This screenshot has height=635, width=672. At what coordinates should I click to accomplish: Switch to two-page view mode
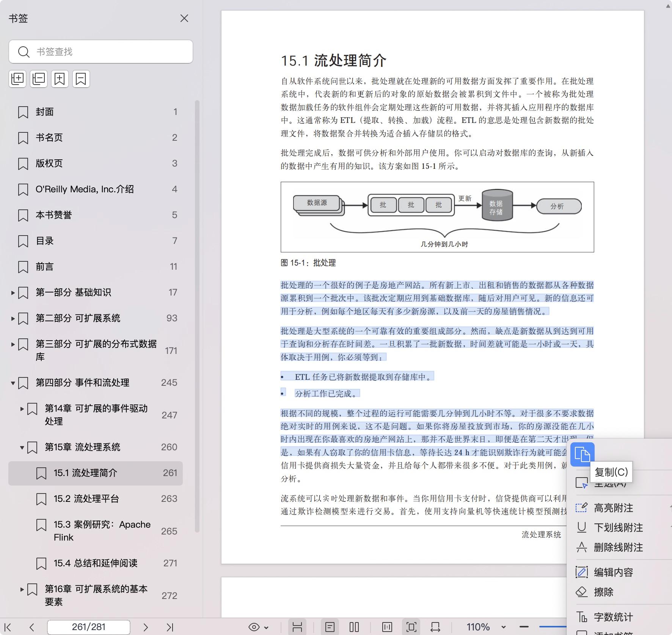click(x=354, y=627)
